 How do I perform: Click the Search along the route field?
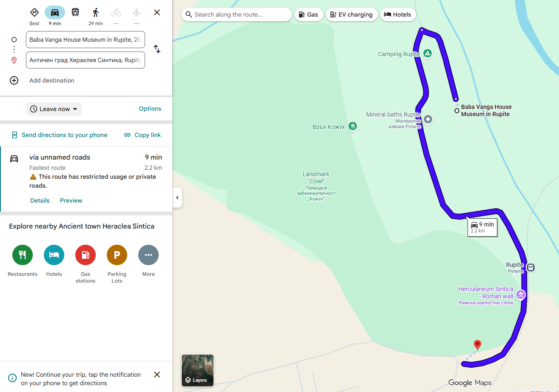coord(237,14)
